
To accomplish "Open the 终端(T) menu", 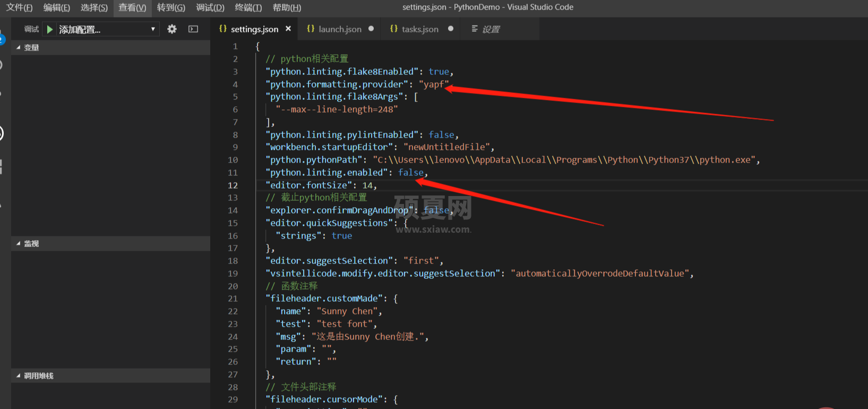I will click(248, 7).
